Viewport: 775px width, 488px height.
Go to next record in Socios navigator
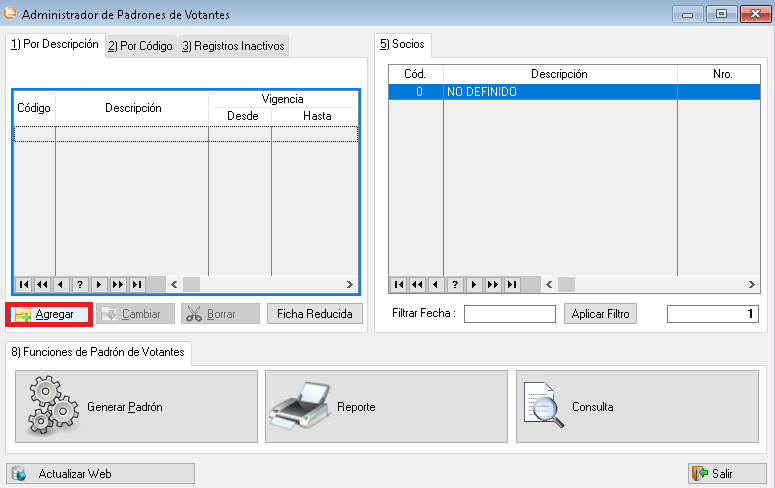[x=474, y=284]
